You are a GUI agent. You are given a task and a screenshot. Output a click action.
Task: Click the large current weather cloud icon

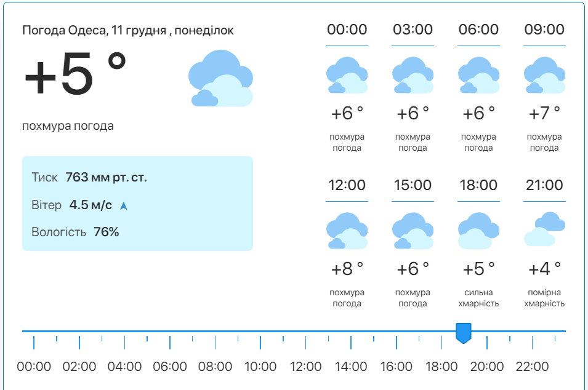(x=220, y=79)
